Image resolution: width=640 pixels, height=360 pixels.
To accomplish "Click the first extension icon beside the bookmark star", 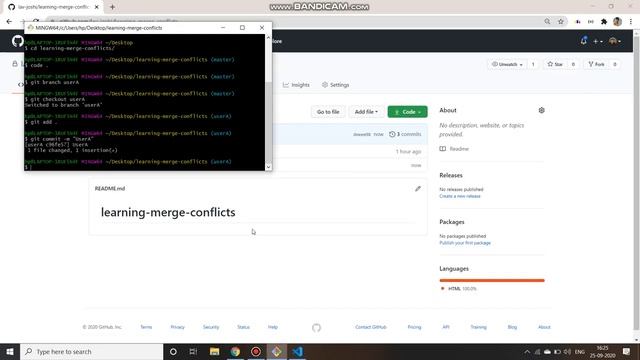I will tap(578, 22).
